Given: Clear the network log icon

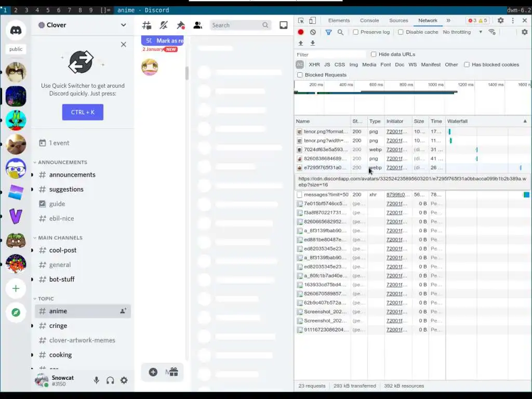Looking at the screenshot, I should click(313, 32).
